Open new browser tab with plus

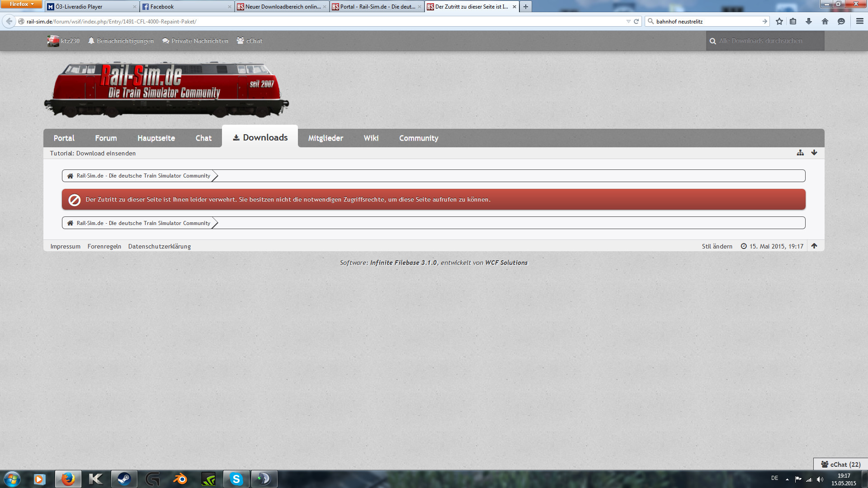[525, 7]
